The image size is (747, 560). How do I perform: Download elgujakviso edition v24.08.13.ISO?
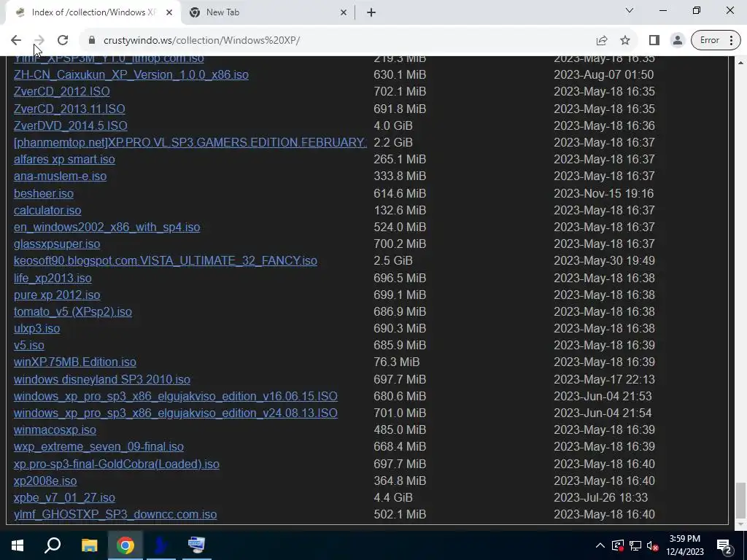click(175, 413)
